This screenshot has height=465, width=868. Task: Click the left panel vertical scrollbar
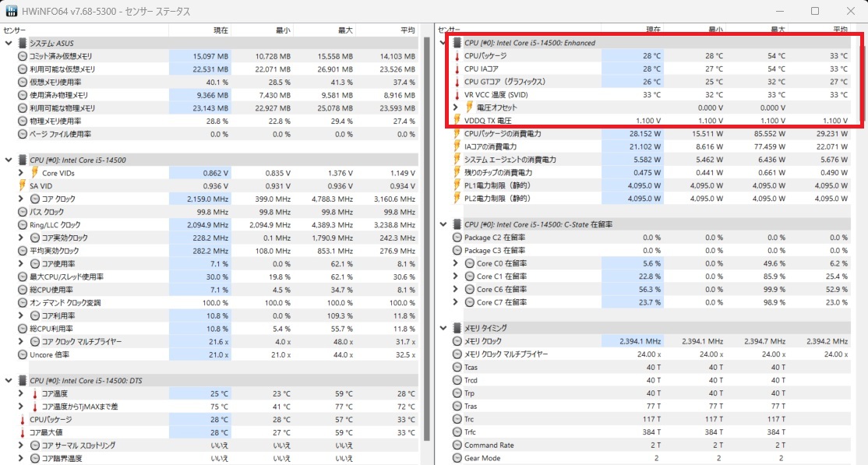pos(427,238)
